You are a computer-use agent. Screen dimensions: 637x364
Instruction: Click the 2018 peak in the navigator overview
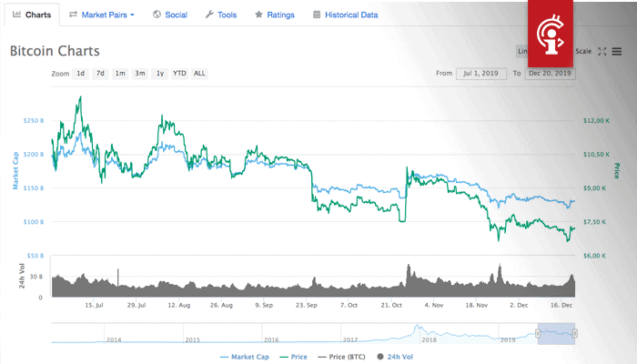[417, 327]
